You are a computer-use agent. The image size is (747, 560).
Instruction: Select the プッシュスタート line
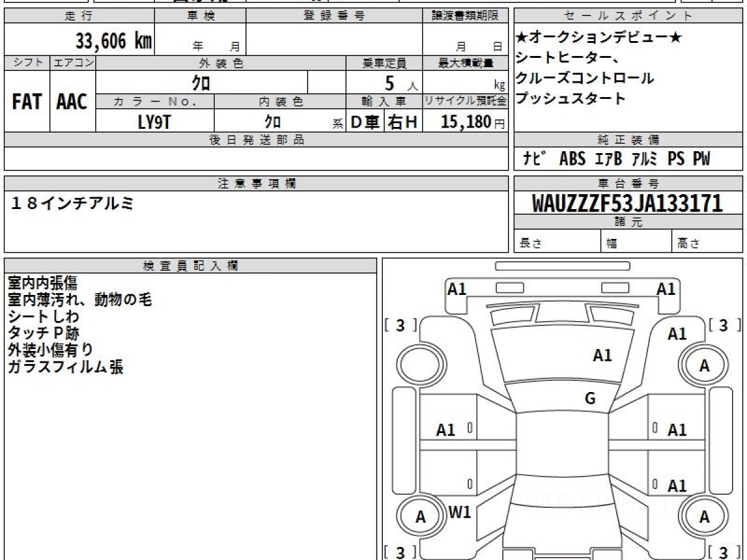pyautogui.click(x=571, y=98)
